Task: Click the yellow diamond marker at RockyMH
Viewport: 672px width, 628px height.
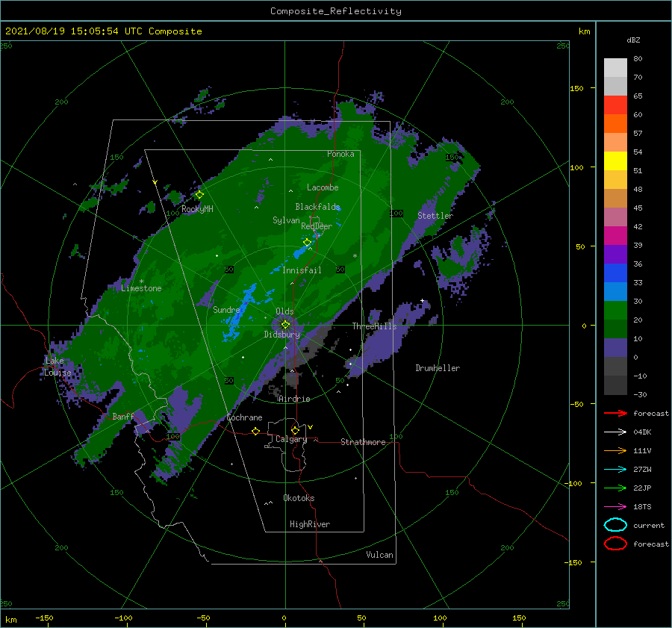Action: coord(199,195)
